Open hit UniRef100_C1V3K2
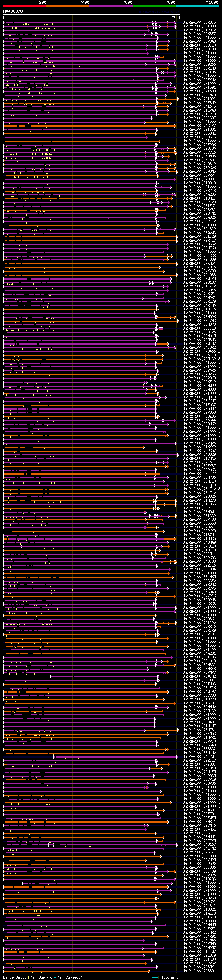This screenshot has width=222, height=980. click(x=199, y=30)
